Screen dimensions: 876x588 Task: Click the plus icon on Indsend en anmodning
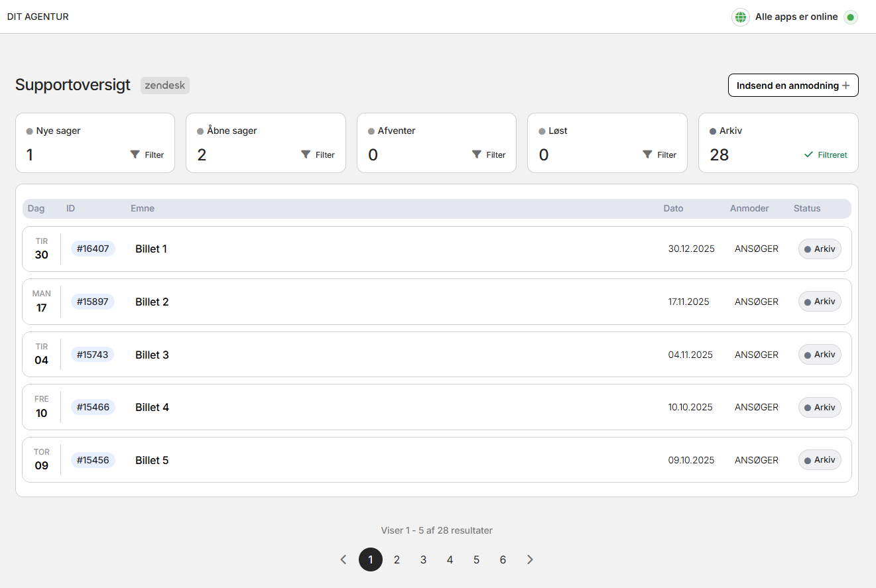click(x=845, y=86)
